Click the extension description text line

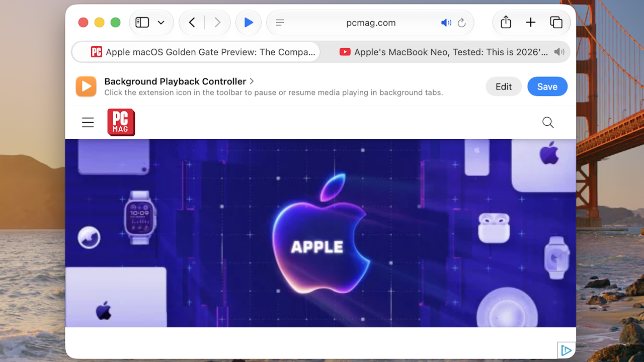tap(274, 93)
